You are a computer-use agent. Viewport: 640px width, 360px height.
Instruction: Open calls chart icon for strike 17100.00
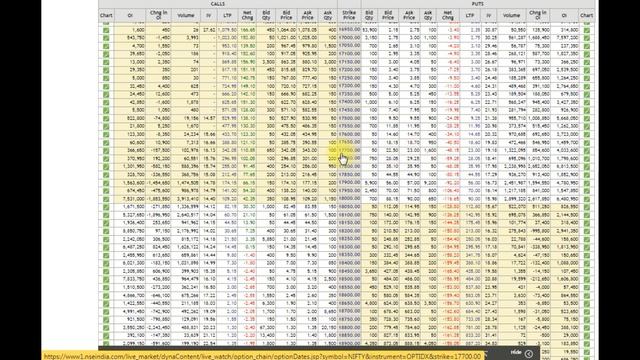(106, 54)
